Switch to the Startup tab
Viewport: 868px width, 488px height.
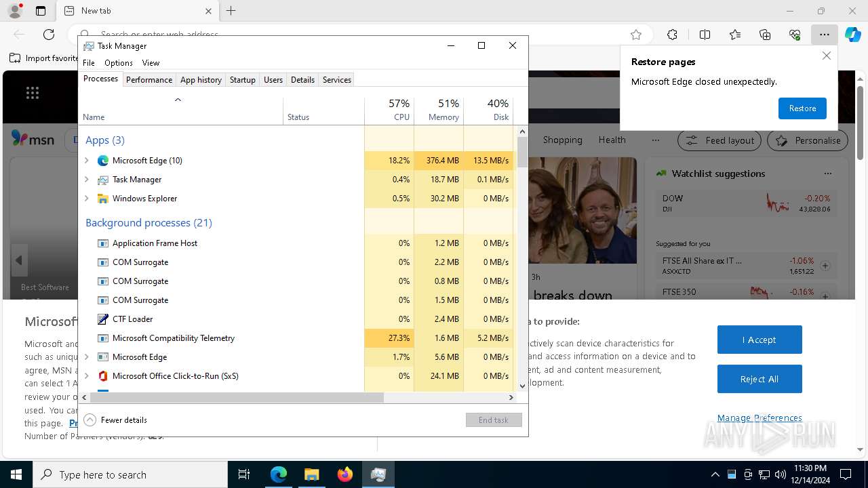tap(242, 80)
